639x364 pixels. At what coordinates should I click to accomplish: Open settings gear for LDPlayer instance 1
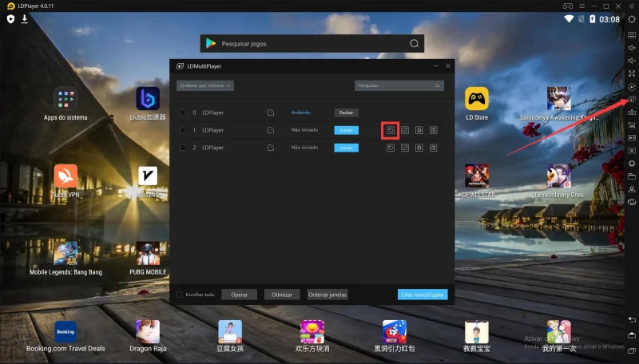(419, 130)
